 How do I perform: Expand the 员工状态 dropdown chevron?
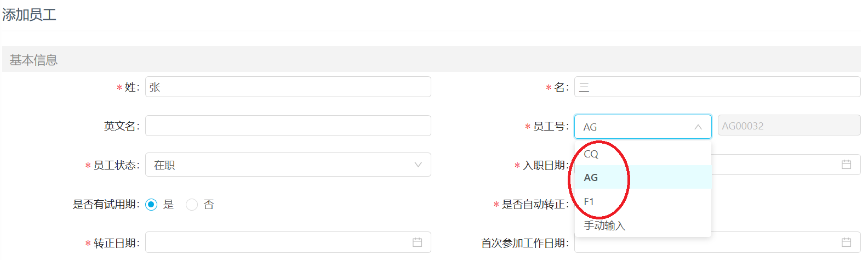pyautogui.click(x=418, y=165)
